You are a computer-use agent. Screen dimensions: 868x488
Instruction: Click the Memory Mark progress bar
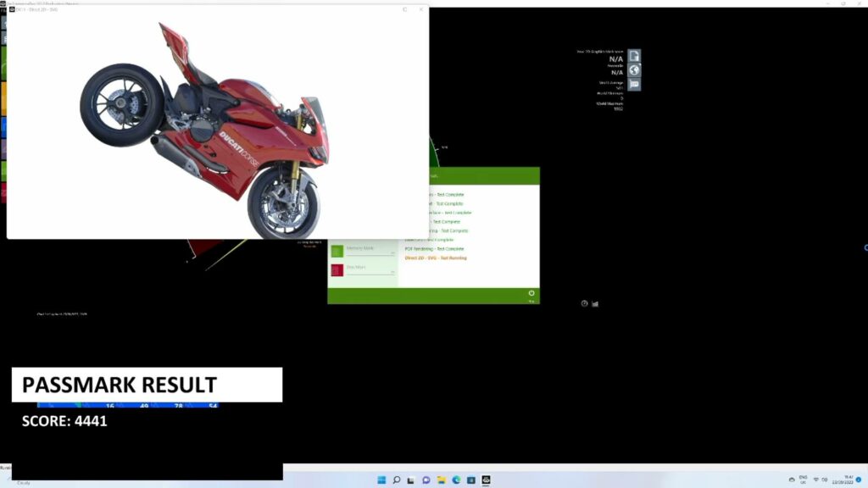pos(370,254)
